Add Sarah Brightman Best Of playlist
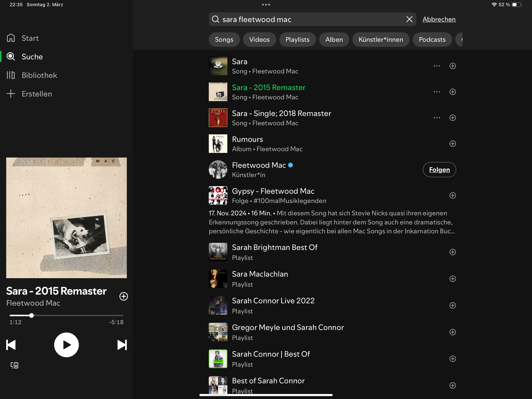 pos(452,252)
